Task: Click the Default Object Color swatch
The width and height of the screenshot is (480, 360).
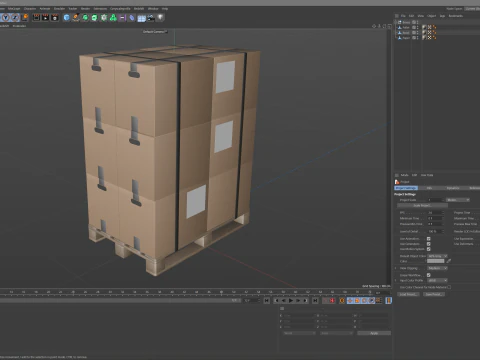Action: [x=436, y=261]
